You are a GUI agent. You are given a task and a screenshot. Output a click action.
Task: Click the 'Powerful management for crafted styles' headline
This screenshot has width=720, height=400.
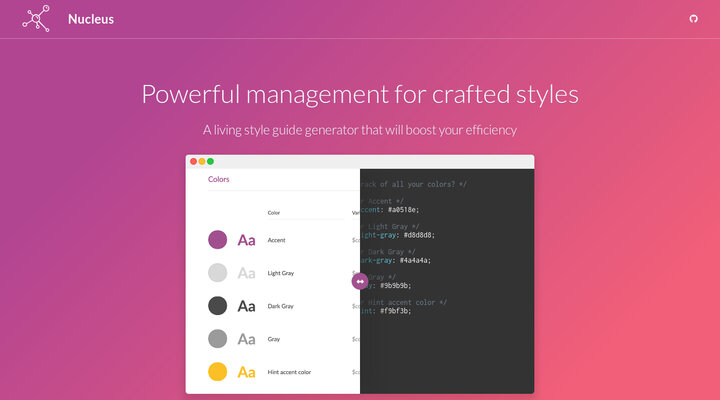360,94
